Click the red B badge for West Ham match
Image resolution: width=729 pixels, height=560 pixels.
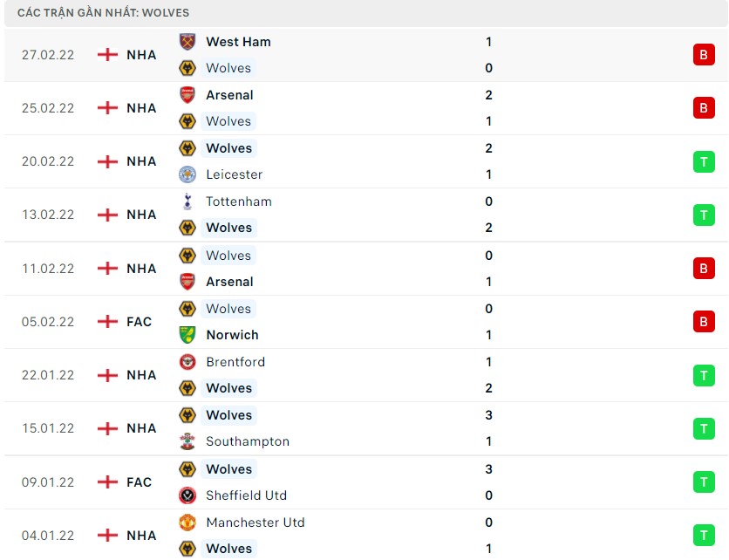704,55
